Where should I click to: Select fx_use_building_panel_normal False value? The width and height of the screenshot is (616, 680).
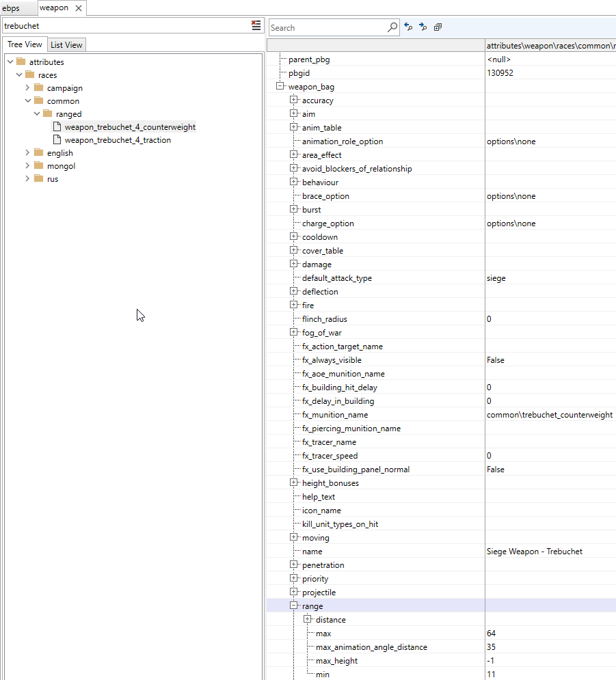pos(496,470)
